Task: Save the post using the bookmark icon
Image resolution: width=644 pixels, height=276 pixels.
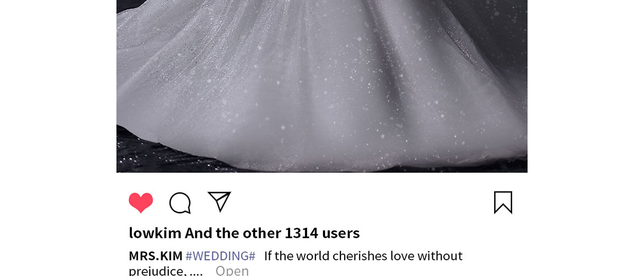Action: 503,202
